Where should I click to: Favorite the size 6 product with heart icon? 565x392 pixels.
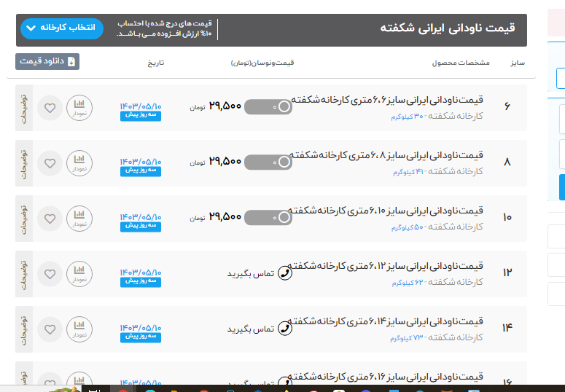(x=50, y=108)
